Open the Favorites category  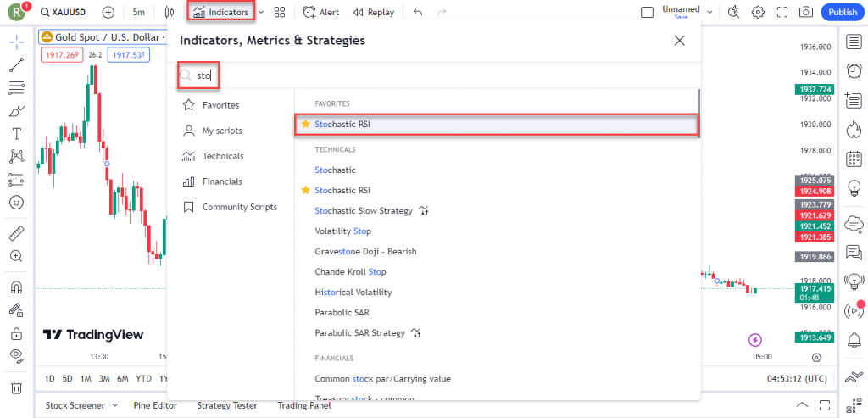click(x=220, y=105)
